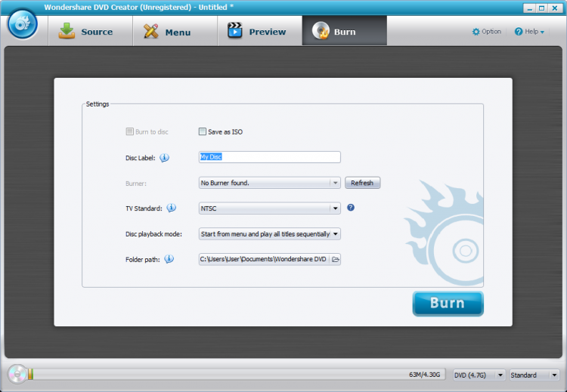Image resolution: width=567 pixels, height=392 pixels.
Task: Browse folder with the open-folder icon
Action: [335, 259]
